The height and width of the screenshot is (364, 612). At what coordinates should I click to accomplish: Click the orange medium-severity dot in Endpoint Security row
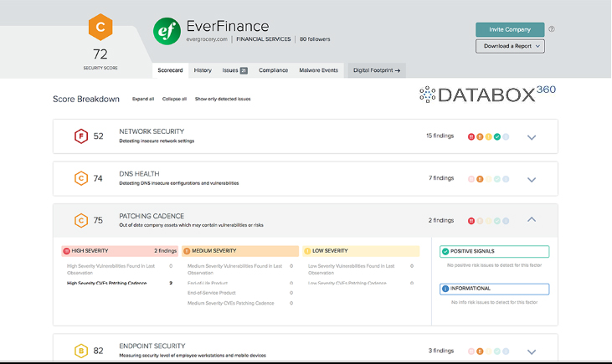tap(480, 351)
